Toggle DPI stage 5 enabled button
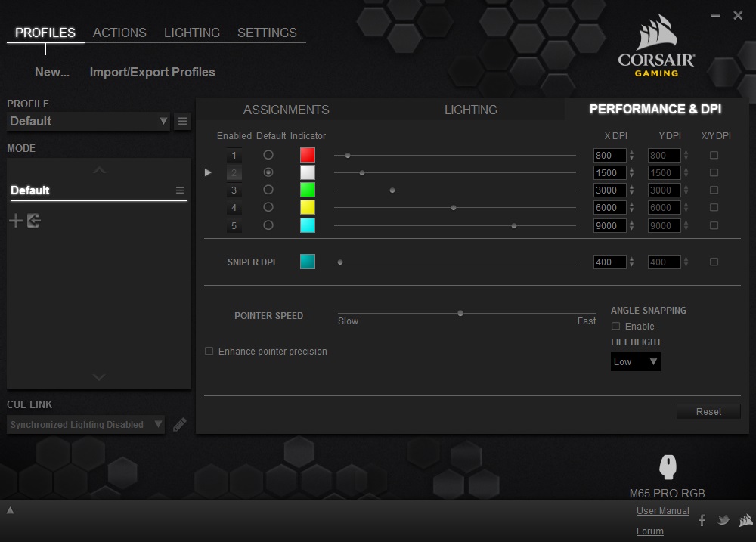This screenshot has height=542, width=756. [x=234, y=226]
